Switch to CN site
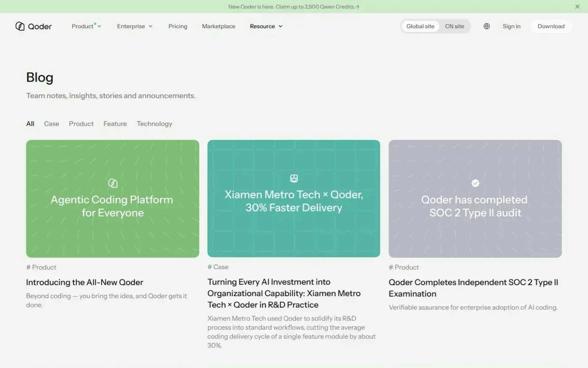The image size is (588, 368). (454, 26)
